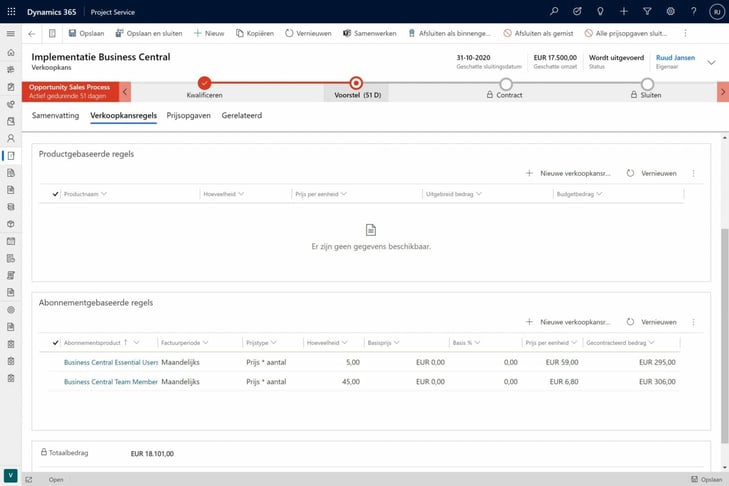Open the help question mark icon
The image size is (729, 486).
(693, 11)
